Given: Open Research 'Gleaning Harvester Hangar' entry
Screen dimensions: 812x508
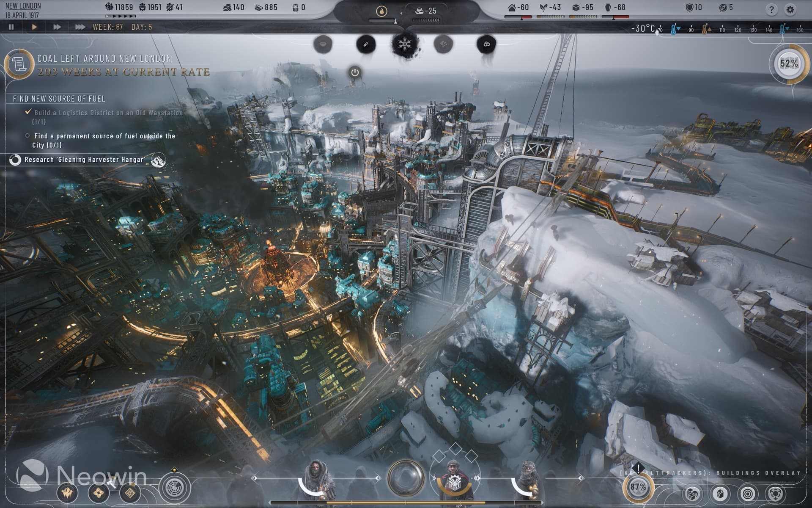Looking at the screenshot, I should click(85, 160).
